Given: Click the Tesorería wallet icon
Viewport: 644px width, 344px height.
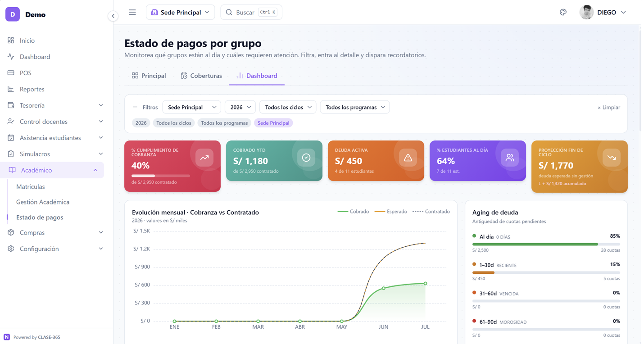Looking at the screenshot, I should point(11,105).
